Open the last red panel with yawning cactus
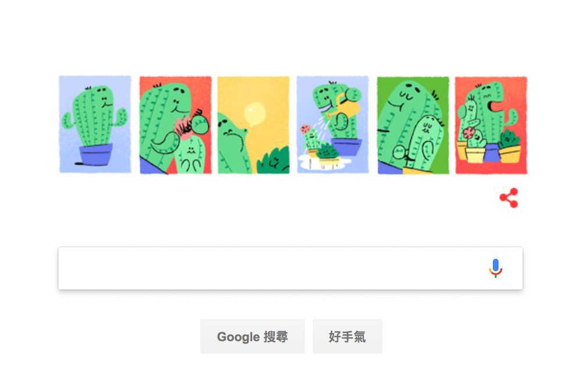The image size is (582, 392). [x=491, y=126]
